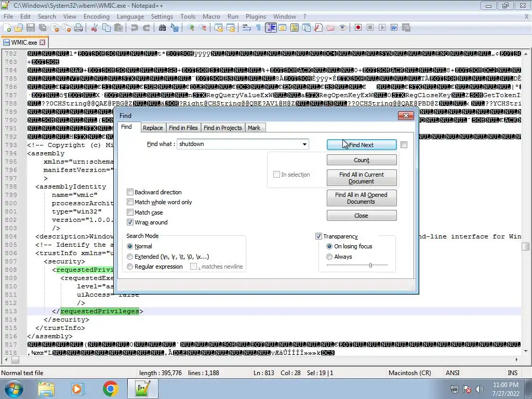Viewport: 532px width, 399px height.
Task: Click the Close button in Find dialog
Action: (x=362, y=216)
